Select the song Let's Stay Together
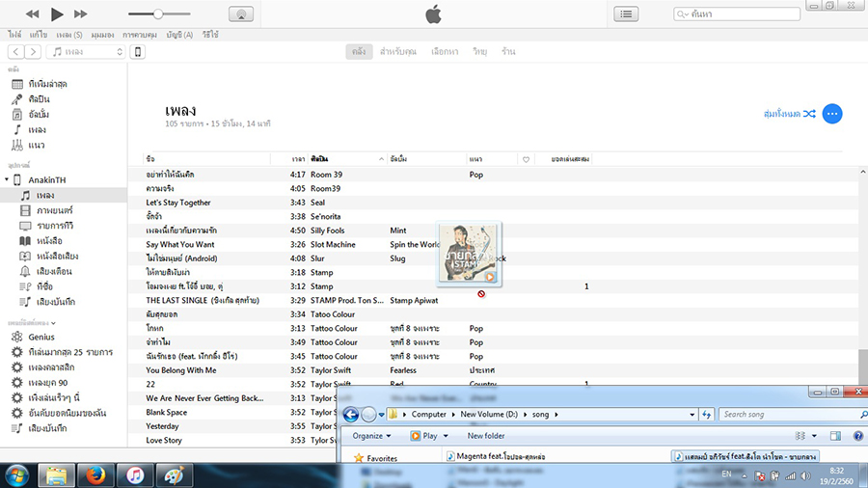The width and height of the screenshot is (868, 488). (x=178, y=203)
